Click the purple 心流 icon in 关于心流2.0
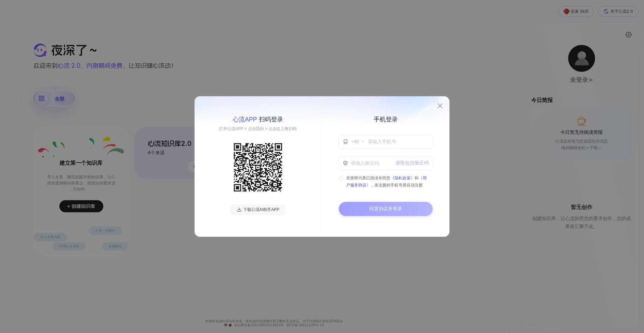 click(x=605, y=11)
